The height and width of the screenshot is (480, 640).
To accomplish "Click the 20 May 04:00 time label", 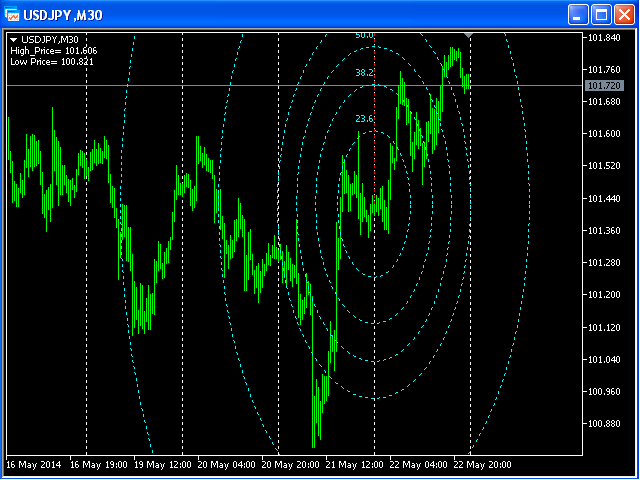I will 227,464.
